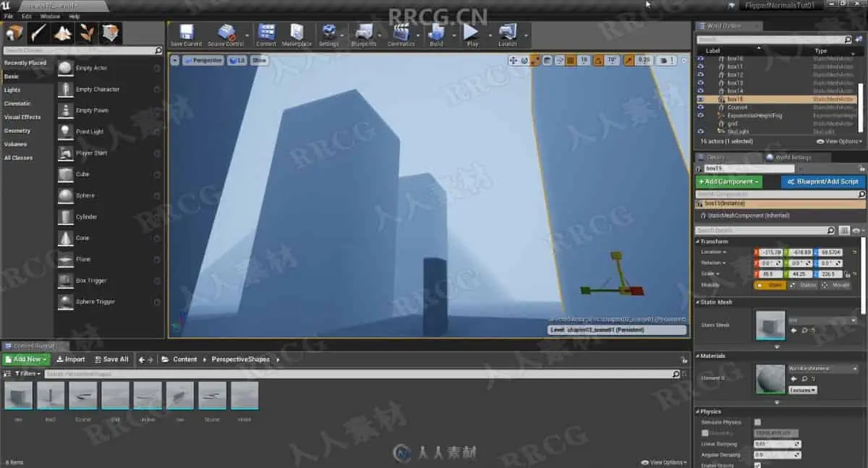Set Mobility to Static

tap(770, 285)
